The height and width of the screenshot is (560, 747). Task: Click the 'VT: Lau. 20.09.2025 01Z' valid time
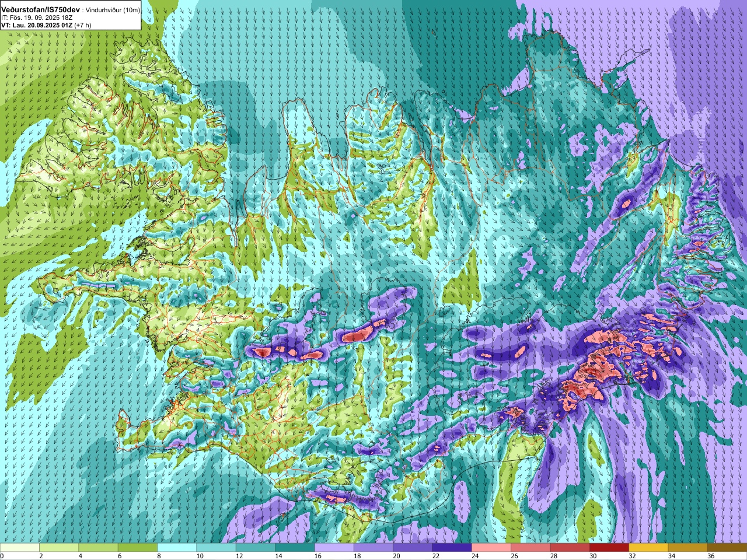pos(37,25)
